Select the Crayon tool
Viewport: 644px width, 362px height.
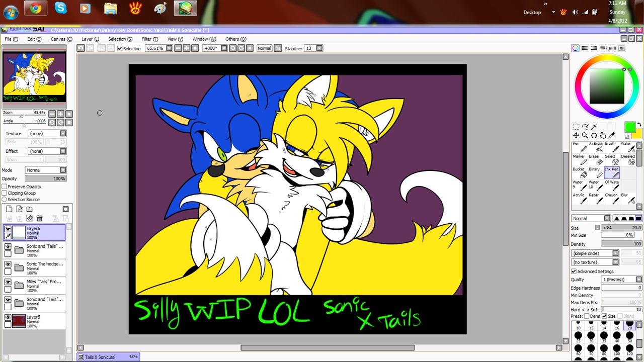click(612, 199)
